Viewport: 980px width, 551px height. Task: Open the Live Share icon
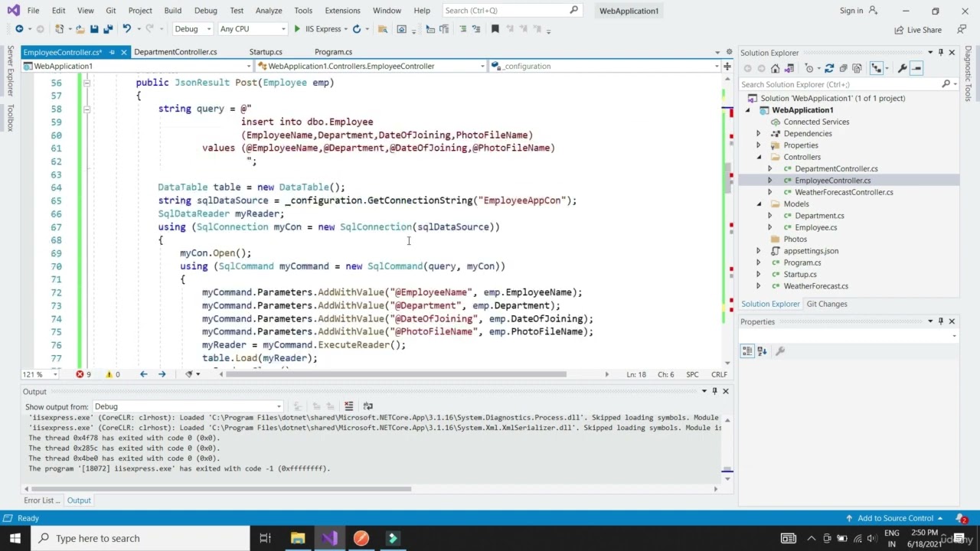click(x=918, y=30)
